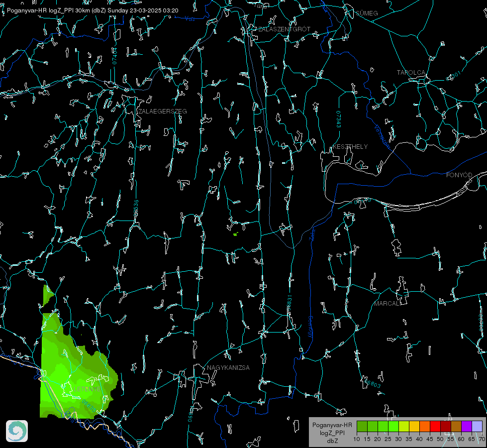
Task: Click the 07343 road number label
Action: click(x=339, y=119)
